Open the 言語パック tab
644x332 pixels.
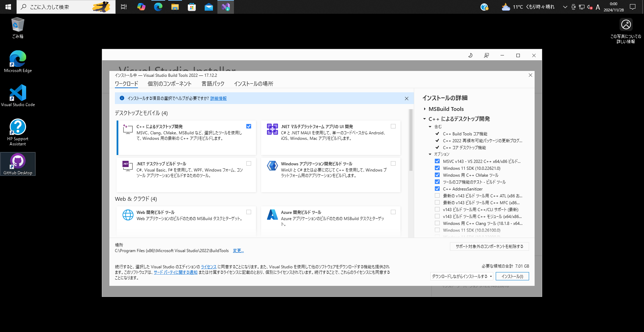[x=213, y=83]
